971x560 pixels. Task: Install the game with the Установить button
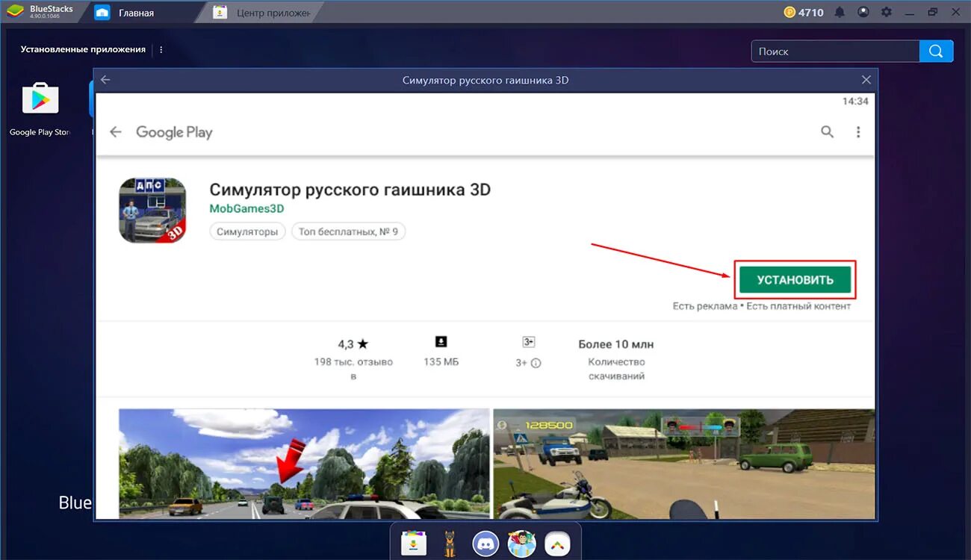[795, 280]
